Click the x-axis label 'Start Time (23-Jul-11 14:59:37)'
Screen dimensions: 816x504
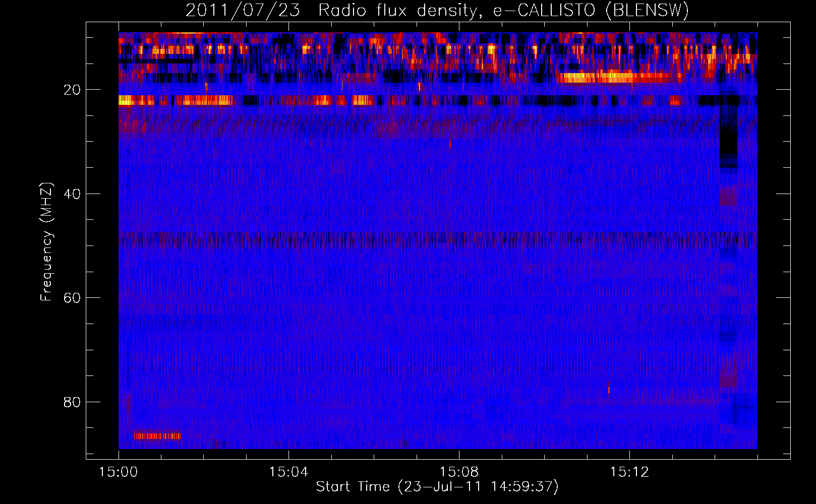coord(437,487)
